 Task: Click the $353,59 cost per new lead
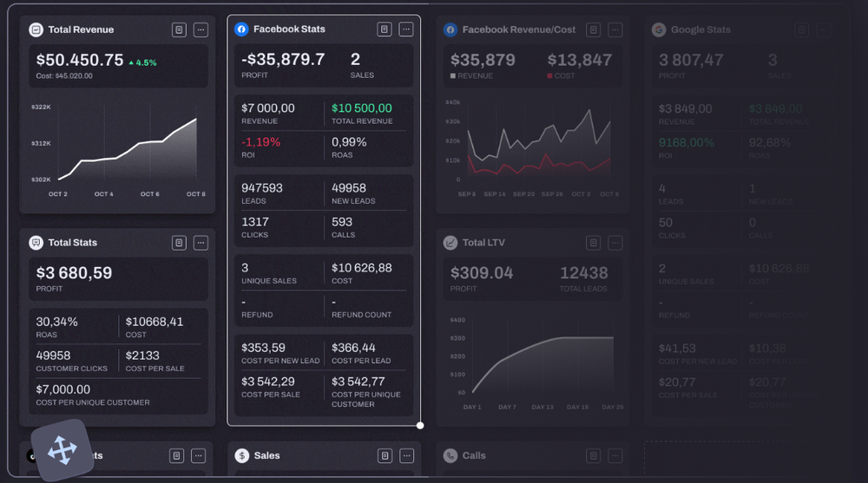pos(264,348)
